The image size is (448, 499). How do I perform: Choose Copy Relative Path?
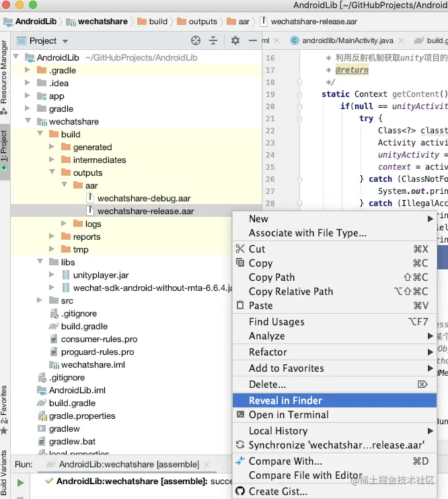[x=334, y=291]
